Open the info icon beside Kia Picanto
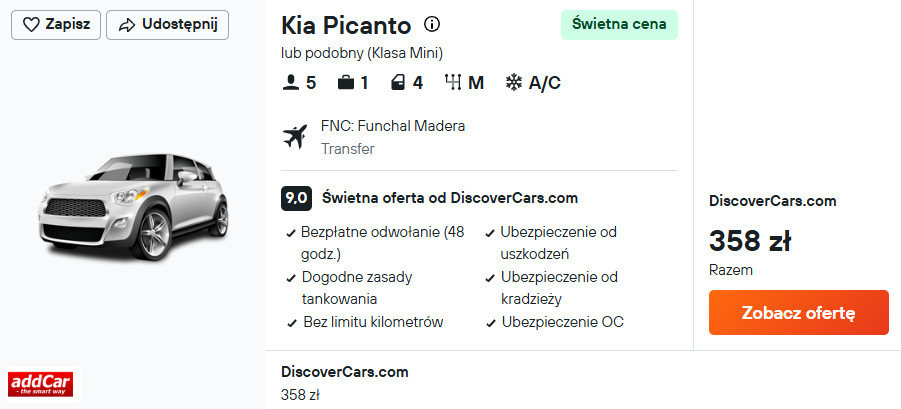 (x=432, y=24)
